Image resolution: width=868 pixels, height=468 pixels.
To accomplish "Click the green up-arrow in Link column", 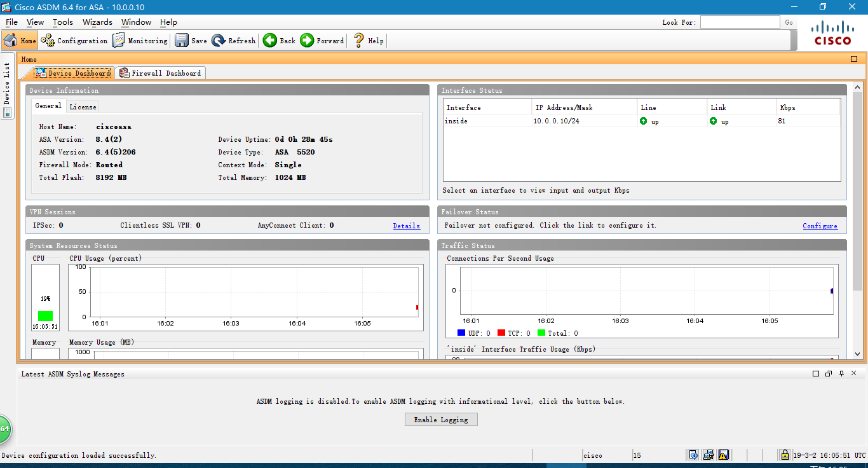I will (x=714, y=121).
